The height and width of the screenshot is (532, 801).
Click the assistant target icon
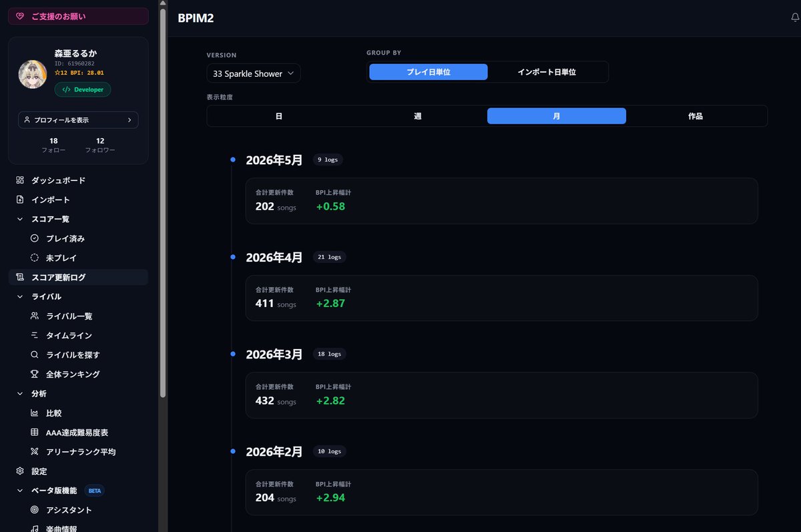(35, 510)
